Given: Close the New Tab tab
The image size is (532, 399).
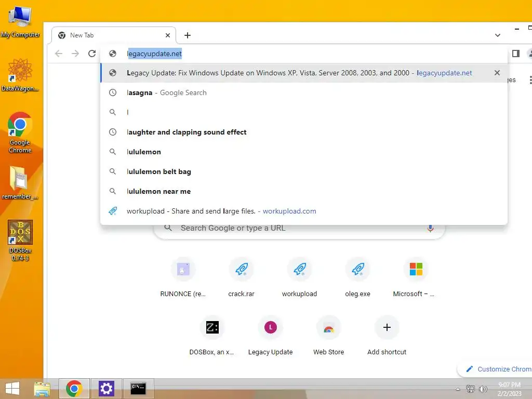Looking at the screenshot, I should (168, 35).
